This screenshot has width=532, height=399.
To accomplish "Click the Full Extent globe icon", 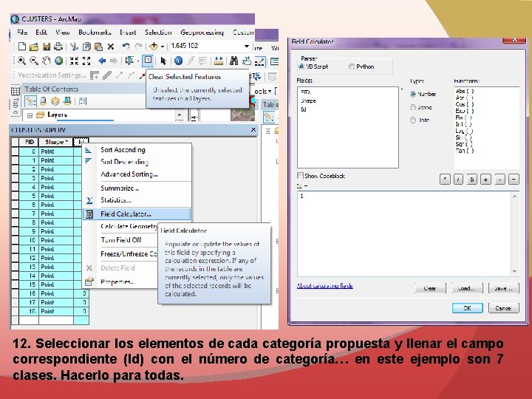I will [x=58, y=61].
